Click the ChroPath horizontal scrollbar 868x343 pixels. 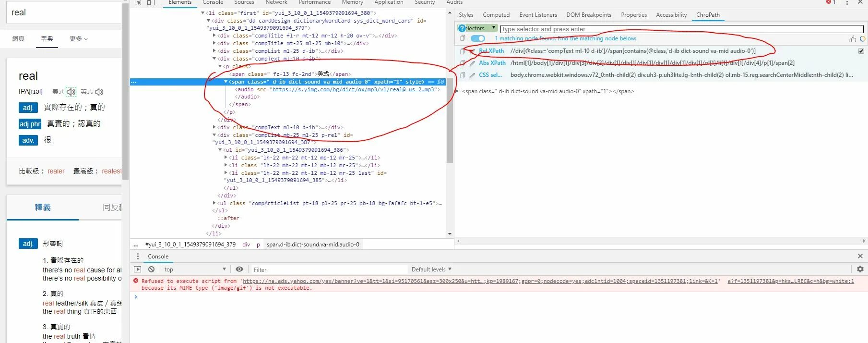point(661,241)
